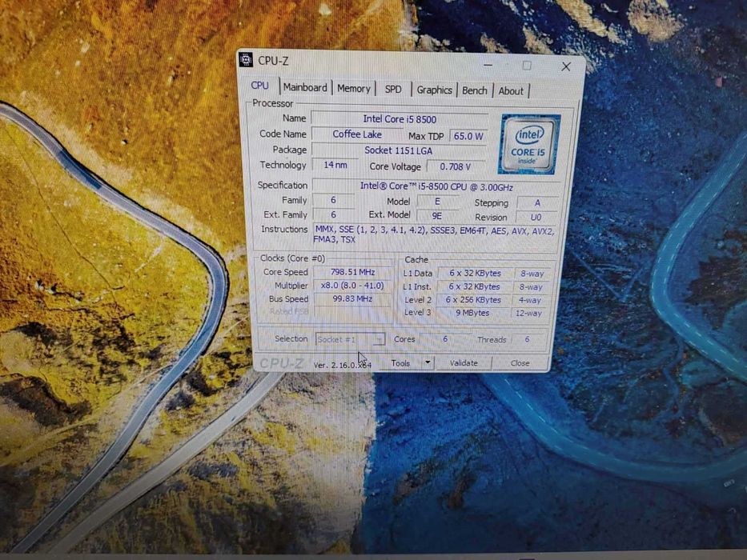Screen dimensions: 747x560
Task: Click the Level 3 '12-way' associativity field
Action: [x=528, y=314]
